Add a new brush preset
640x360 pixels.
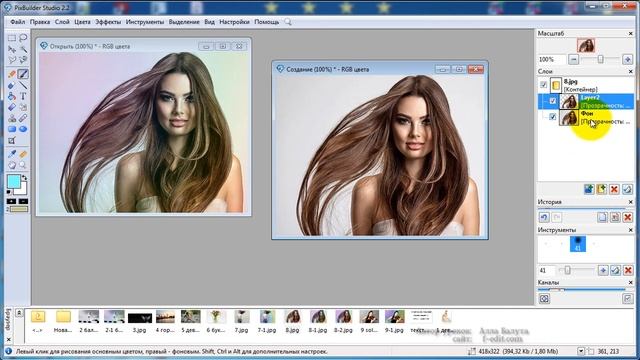coord(603,270)
